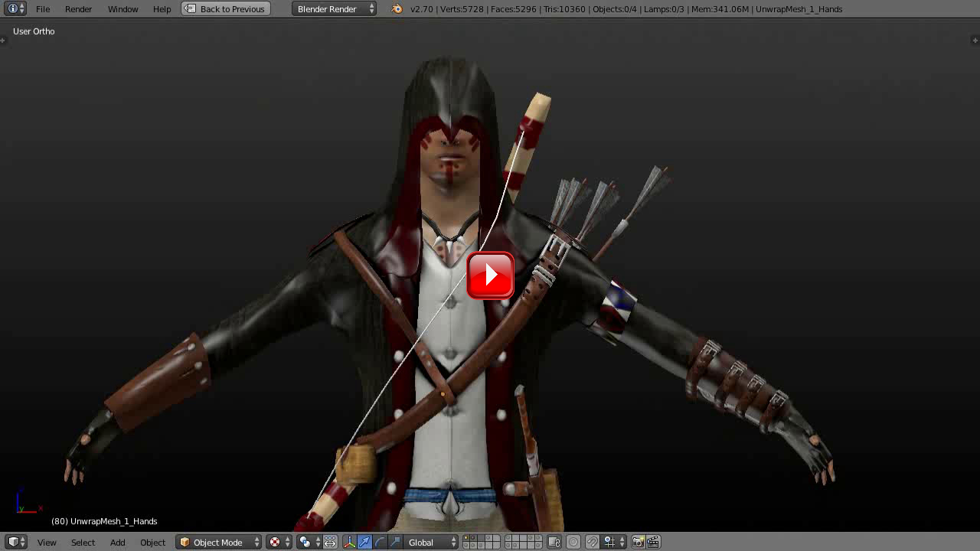Click the (80) UnwrapMesh_1_Hands viewport label

point(104,521)
